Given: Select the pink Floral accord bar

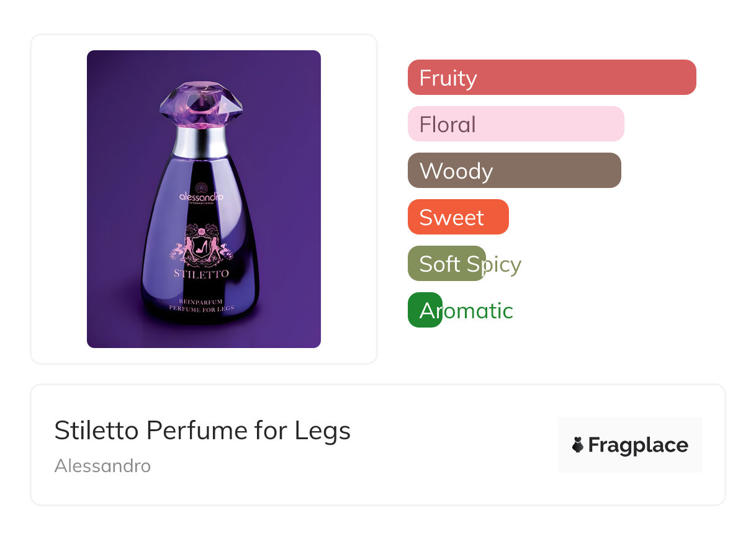Looking at the screenshot, I should point(516,124).
